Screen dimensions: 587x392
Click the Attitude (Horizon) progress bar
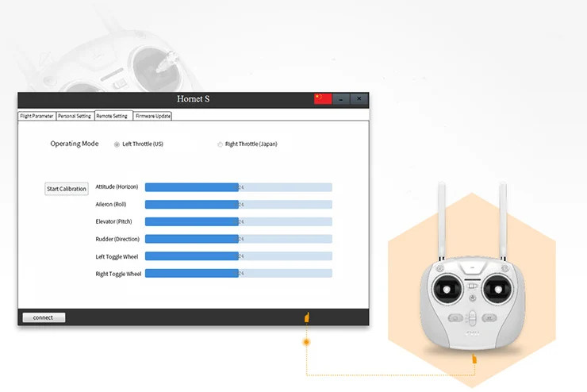(x=239, y=187)
